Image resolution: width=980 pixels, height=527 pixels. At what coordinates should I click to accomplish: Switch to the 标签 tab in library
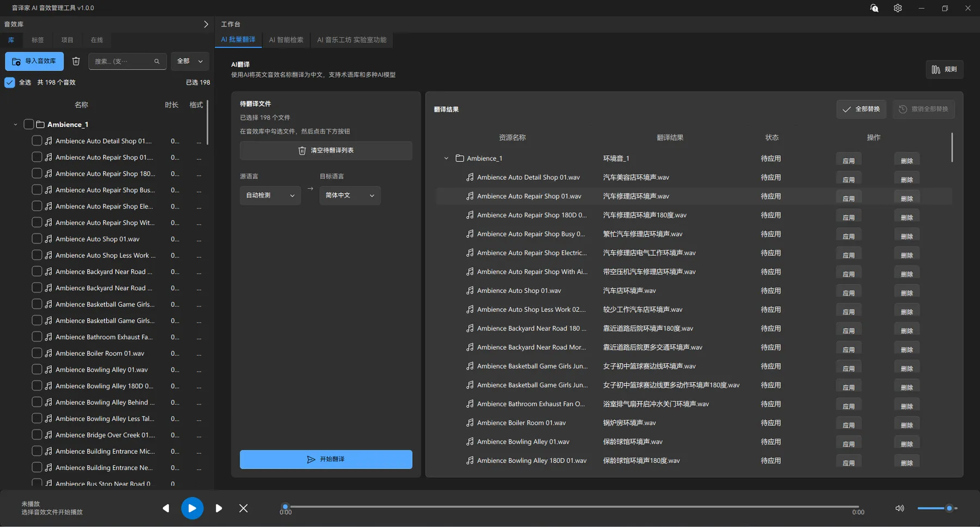[x=38, y=40]
